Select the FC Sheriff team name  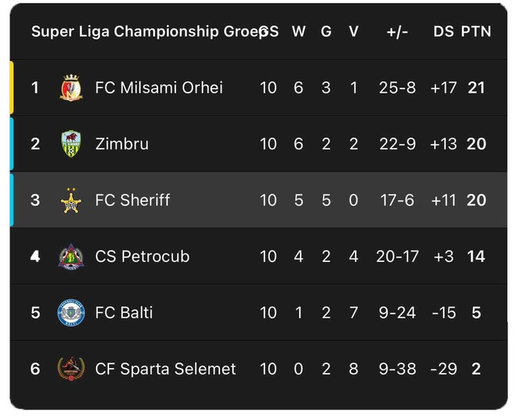click(x=132, y=200)
